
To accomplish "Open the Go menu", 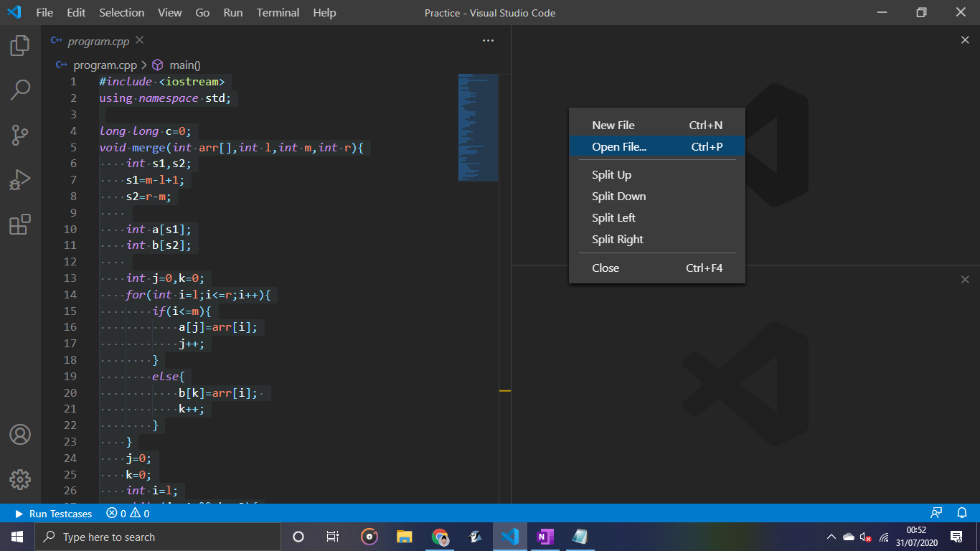I will [203, 13].
